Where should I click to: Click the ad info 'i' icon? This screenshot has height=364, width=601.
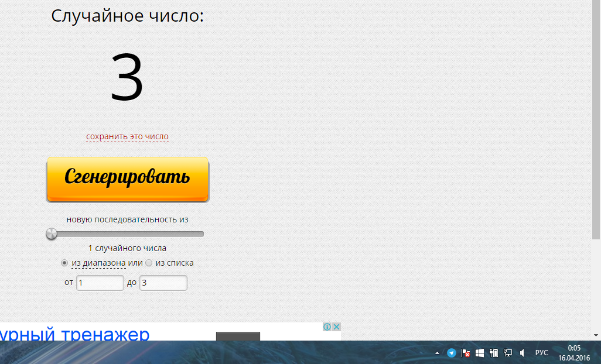(327, 327)
